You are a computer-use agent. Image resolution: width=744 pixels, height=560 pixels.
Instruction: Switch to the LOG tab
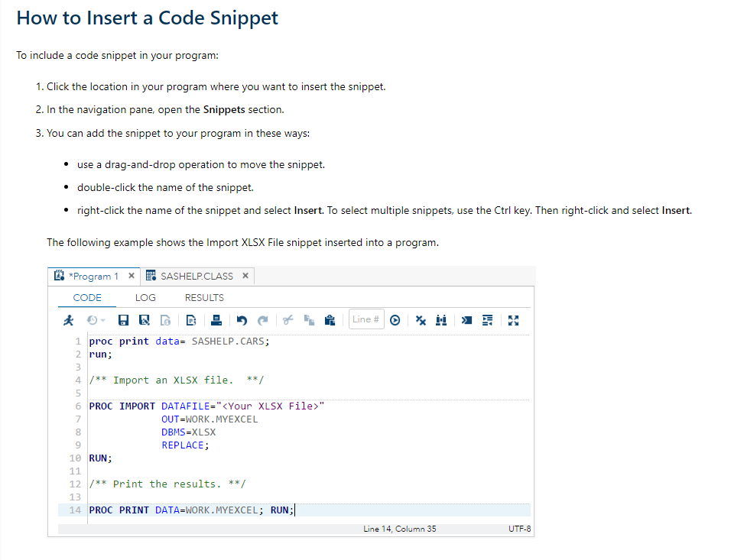(x=145, y=297)
